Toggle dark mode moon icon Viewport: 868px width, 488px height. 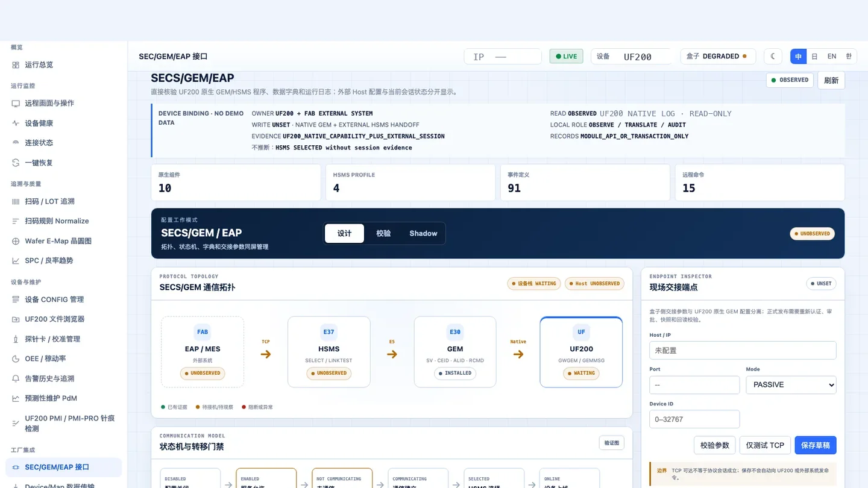[773, 56]
